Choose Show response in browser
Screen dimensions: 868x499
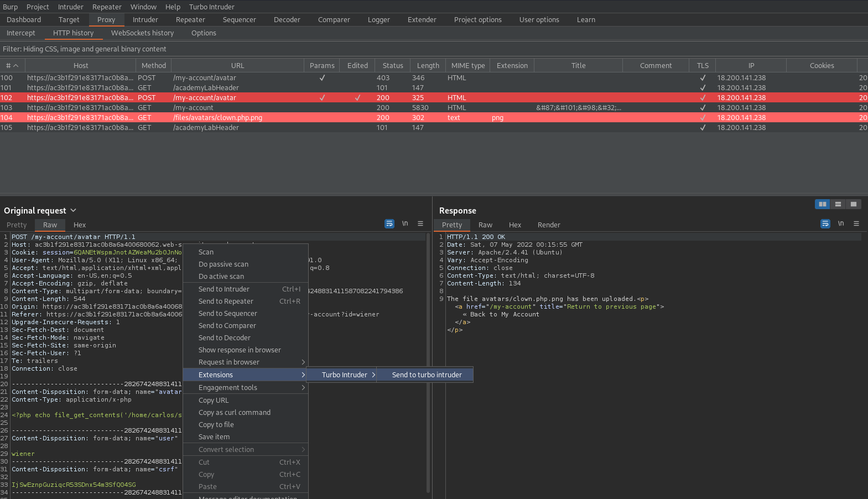point(246,350)
